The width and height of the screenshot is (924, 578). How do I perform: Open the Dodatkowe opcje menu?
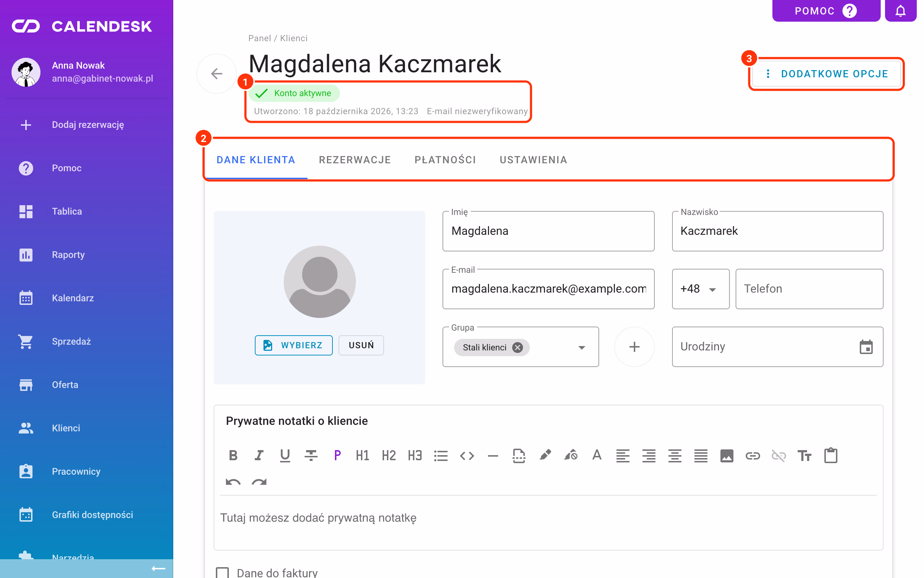click(827, 74)
